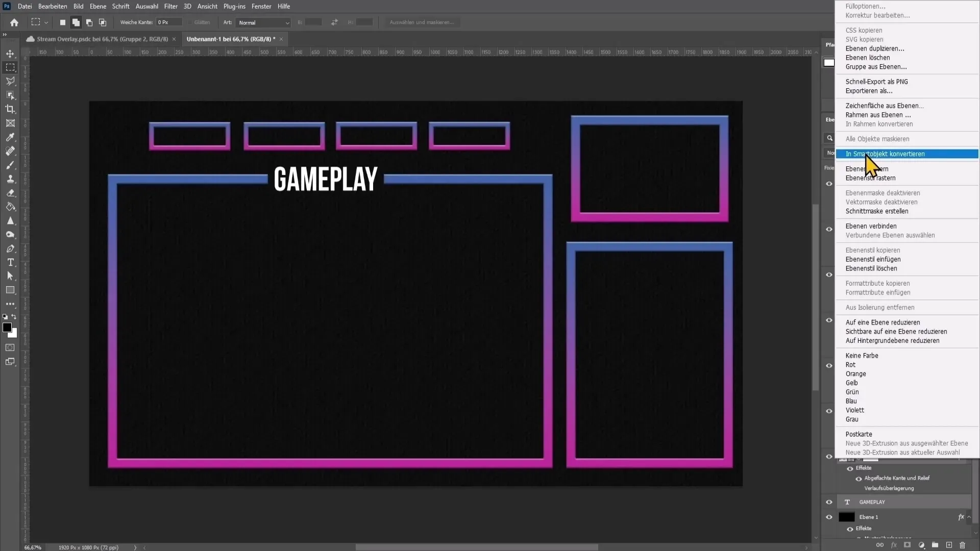Choose Subtract from Selection mode icon

pyautogui.click(x=89, y=22)
